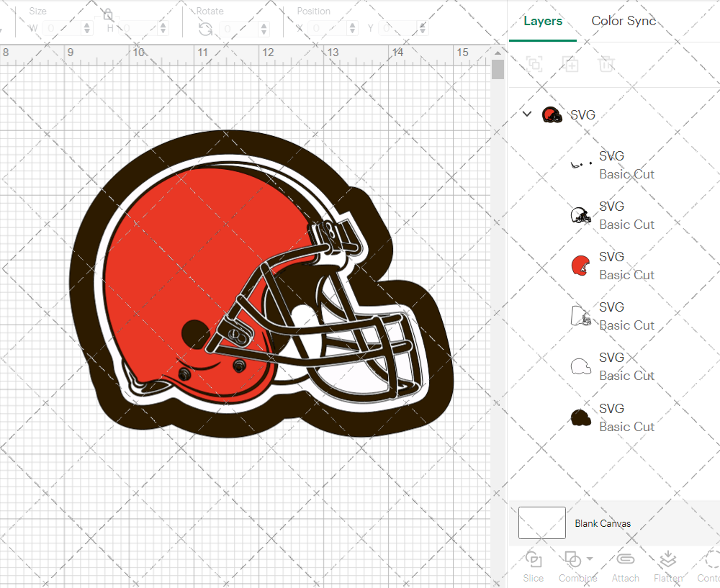This screenshot has width=720, height=588.
Task: Select the dark brown silhouette layer thumbnail
Action: click(x=581, y=417)
